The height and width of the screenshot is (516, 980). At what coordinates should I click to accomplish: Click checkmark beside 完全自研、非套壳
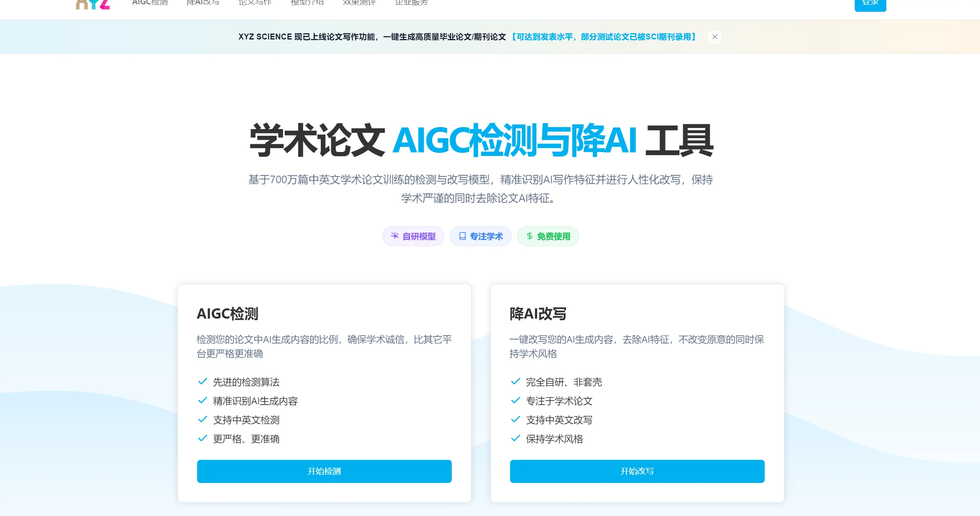(x=515, y=381)
